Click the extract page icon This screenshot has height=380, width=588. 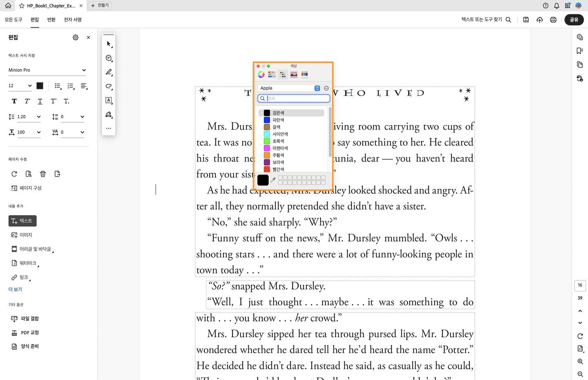29,174
